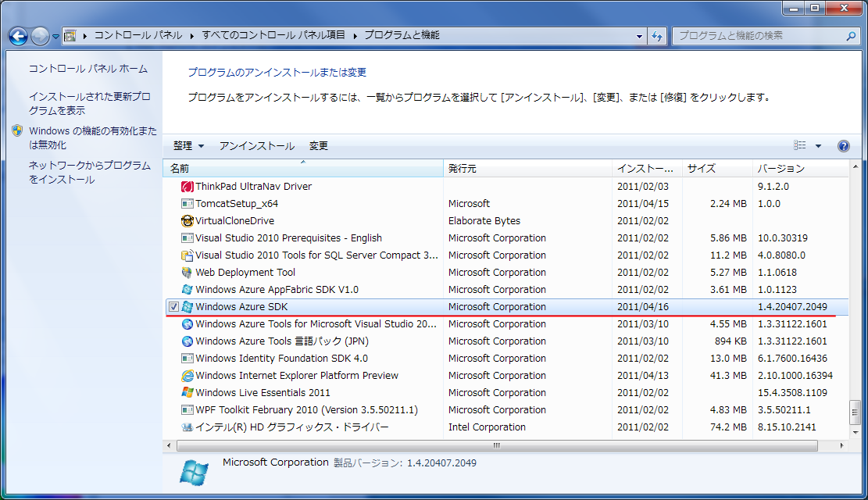Screen dimensions: 868x500
Task: Open the 整理 dropdown menu
Action: coord(188,146)
